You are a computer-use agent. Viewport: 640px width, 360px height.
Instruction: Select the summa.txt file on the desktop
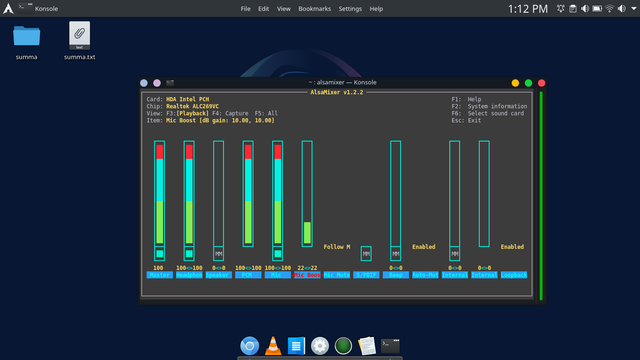[x=80, y=40]
